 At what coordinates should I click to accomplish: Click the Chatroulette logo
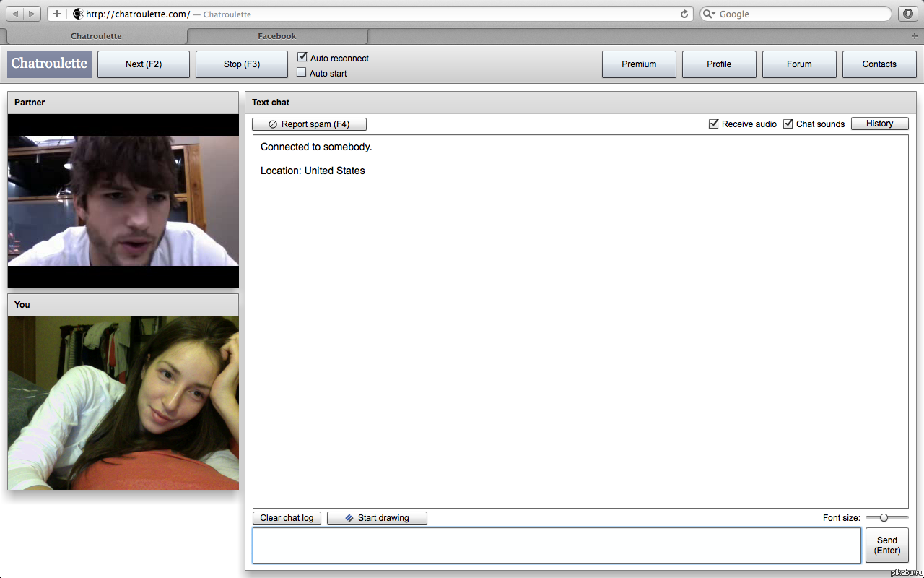point(49,64)
